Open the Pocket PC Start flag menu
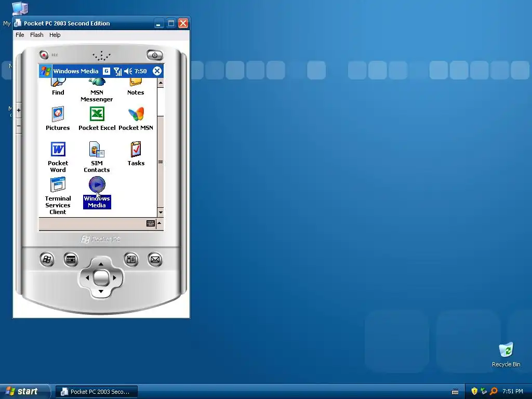The width and height of the screenshot is (532, 399). click(x=46, y=71)
